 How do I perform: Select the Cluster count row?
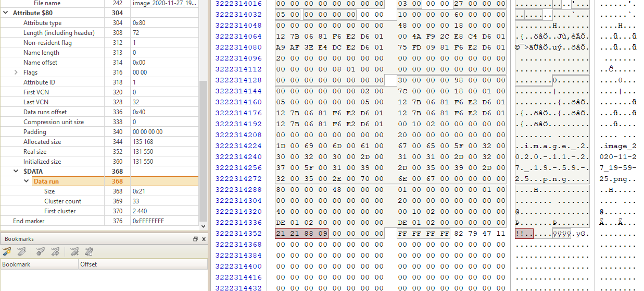[x=99, y=201]
